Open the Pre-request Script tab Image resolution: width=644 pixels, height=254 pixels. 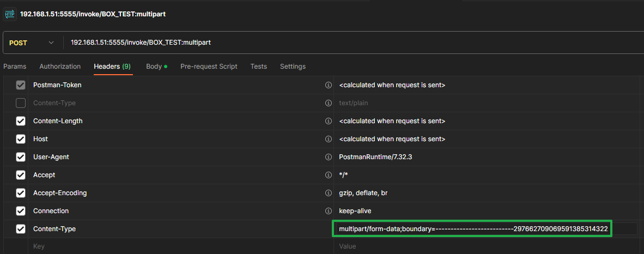[209, 66]
